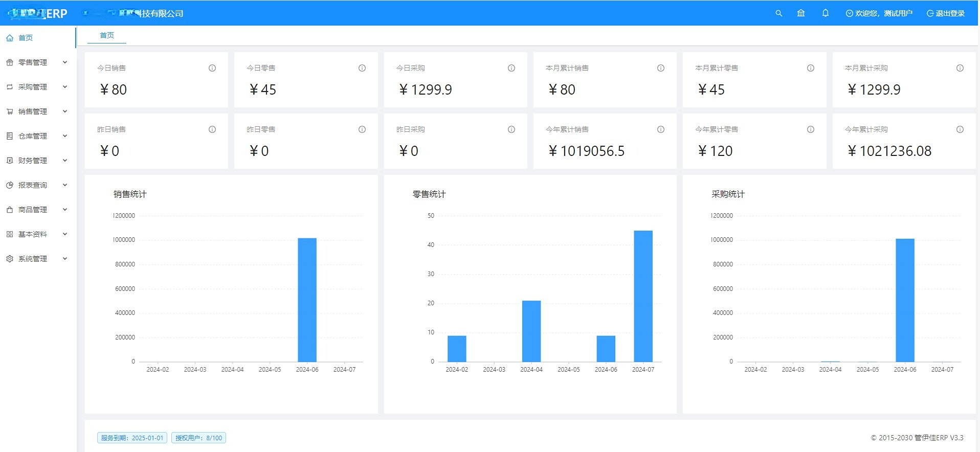Expand 基本资料 chevron

coord(65,234)
